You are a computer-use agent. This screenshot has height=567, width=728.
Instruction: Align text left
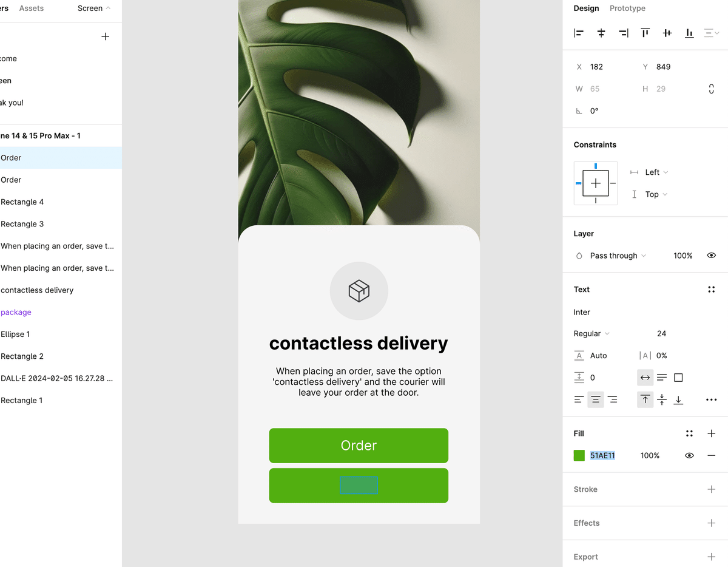click(579, 399)
